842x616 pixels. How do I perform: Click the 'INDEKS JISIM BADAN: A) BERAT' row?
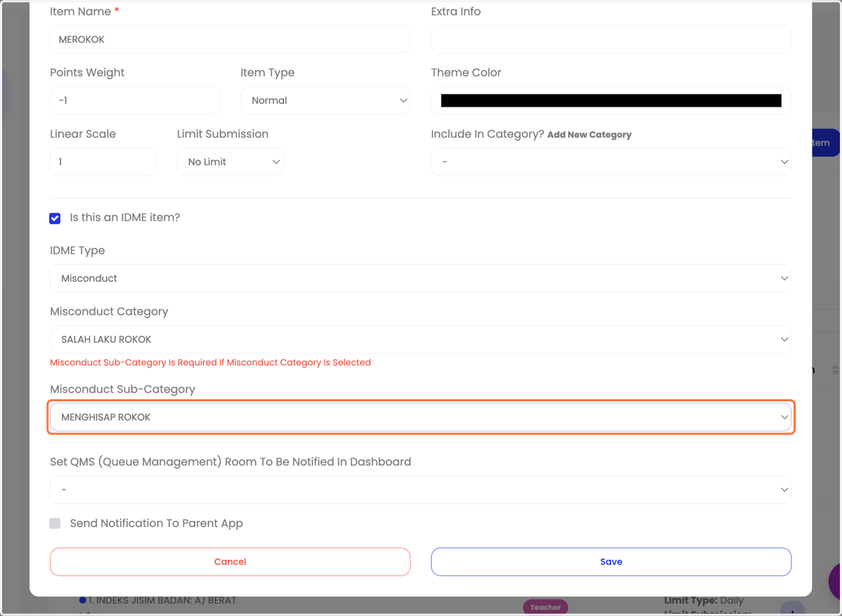click(x=157, y=601)
